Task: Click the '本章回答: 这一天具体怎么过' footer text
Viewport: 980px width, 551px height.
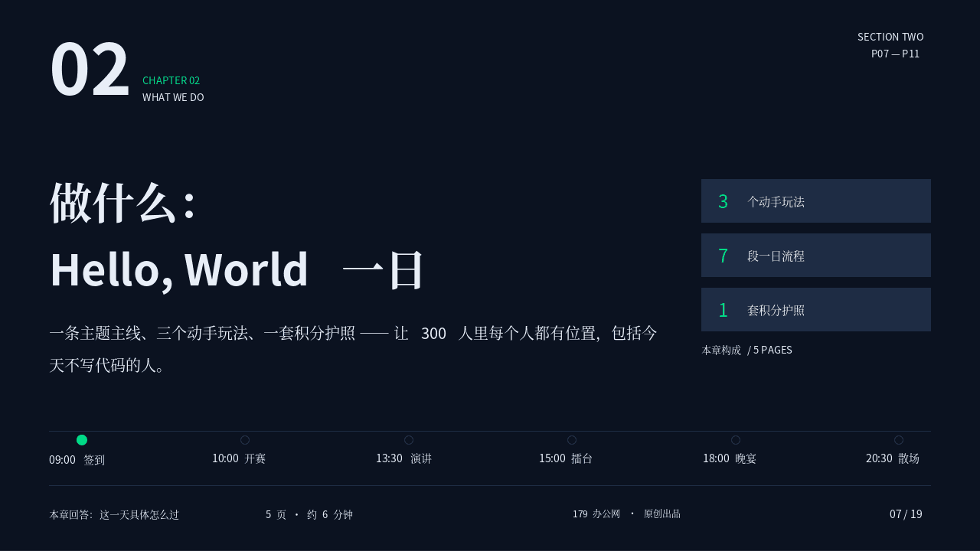Action: (114, 515)
